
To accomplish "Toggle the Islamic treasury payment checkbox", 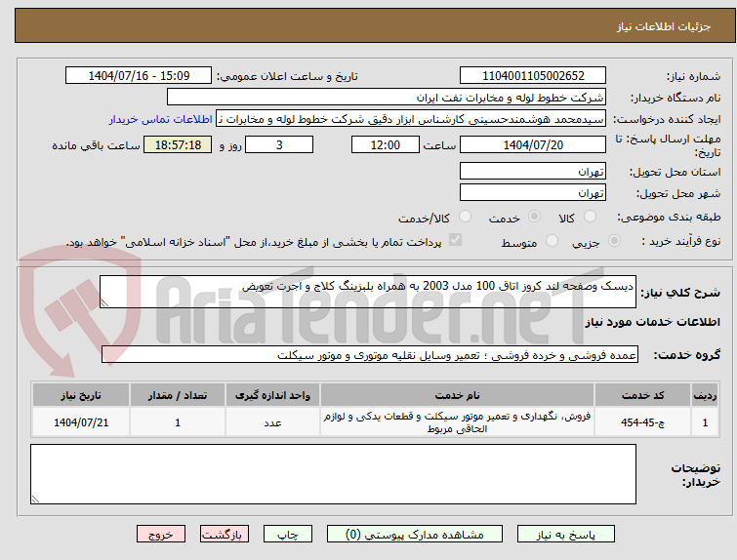I will point(455,240).
